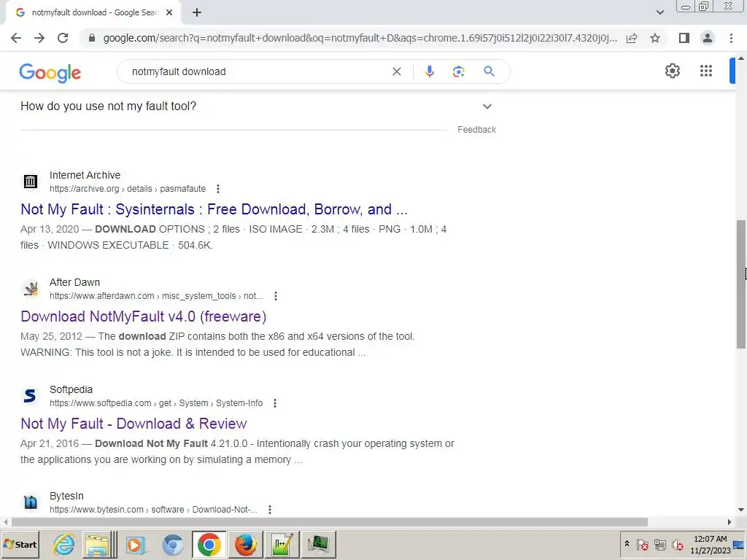This screenshot has width=747, height=560.
Task: Go back using the browser back arrow
Action: 16,38
